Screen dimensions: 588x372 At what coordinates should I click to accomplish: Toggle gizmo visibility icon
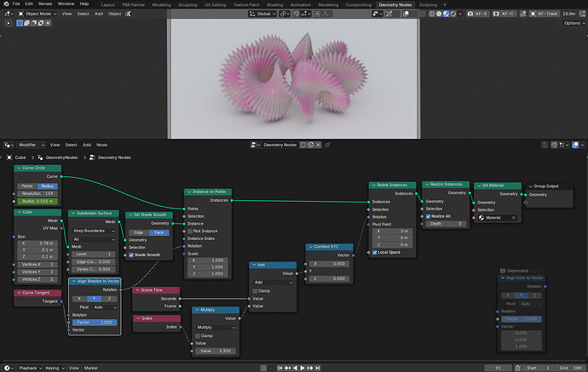(389, 14)
